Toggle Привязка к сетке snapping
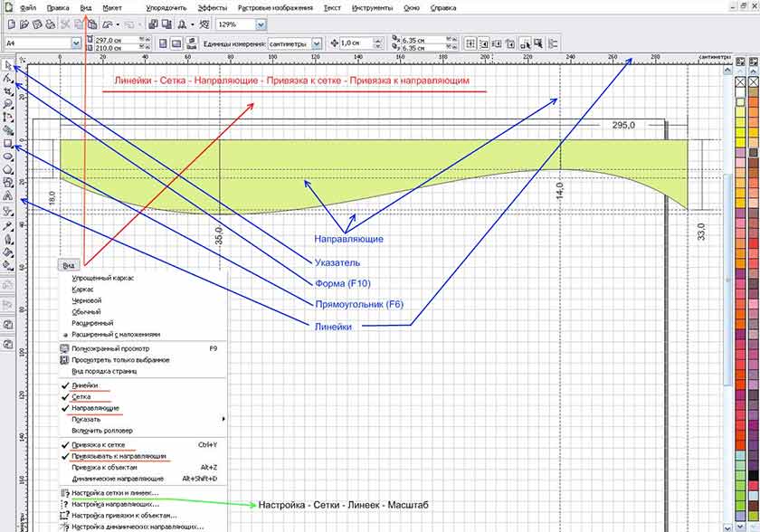 (99, 445)
